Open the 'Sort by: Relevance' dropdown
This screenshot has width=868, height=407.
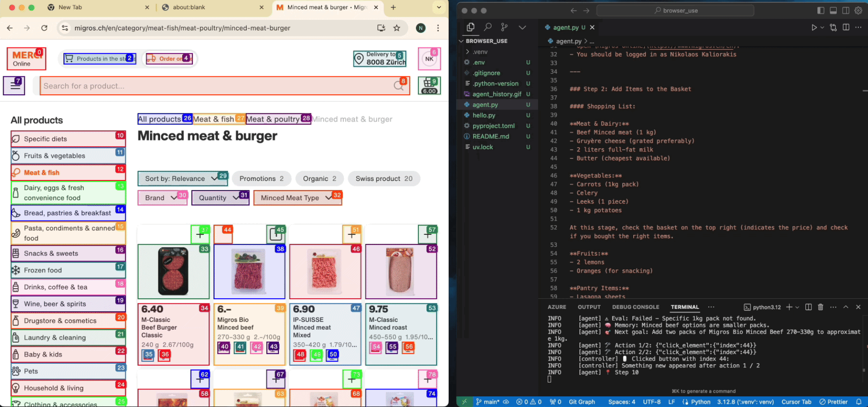pyautogui.click(x=183, y=179)
